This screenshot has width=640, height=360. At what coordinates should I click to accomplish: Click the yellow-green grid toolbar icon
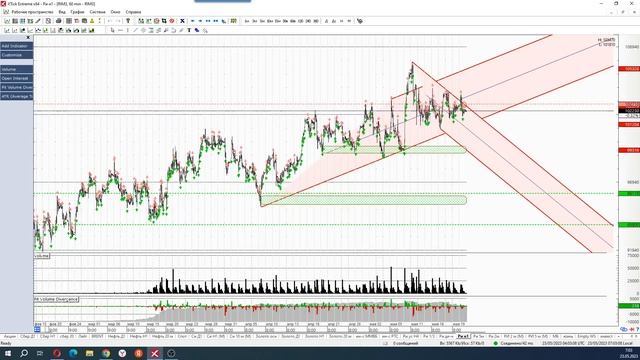(x=233, y=21)
